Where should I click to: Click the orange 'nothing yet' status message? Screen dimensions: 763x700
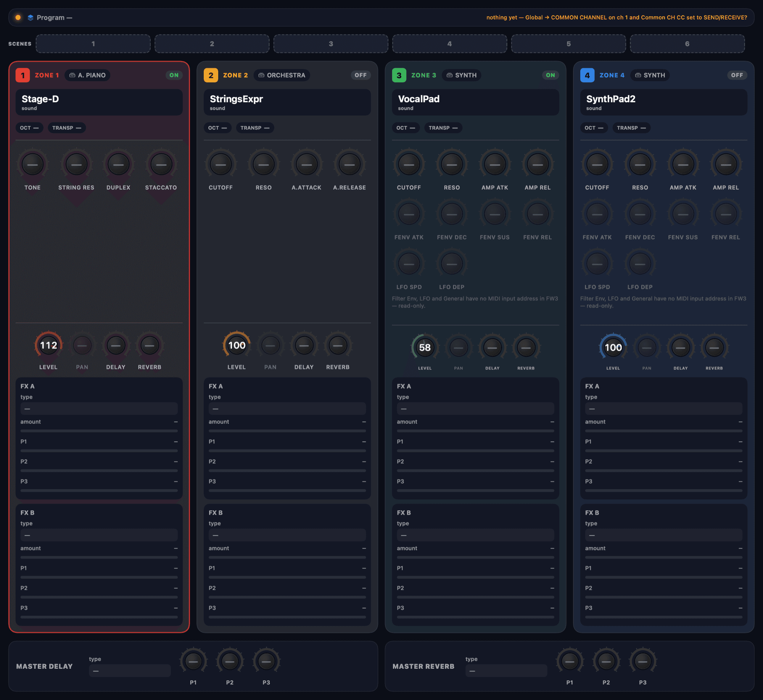[x=617, y=18]
